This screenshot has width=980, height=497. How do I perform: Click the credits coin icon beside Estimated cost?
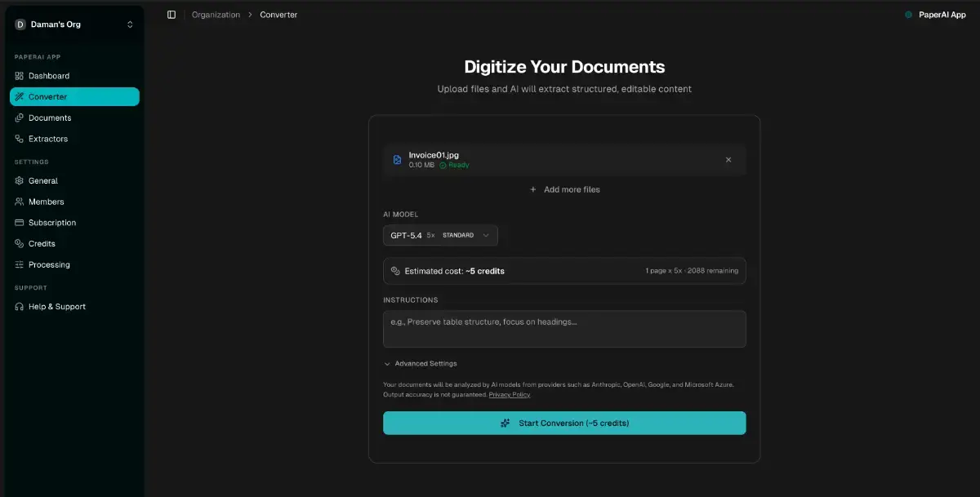click(x=395, y=271)
